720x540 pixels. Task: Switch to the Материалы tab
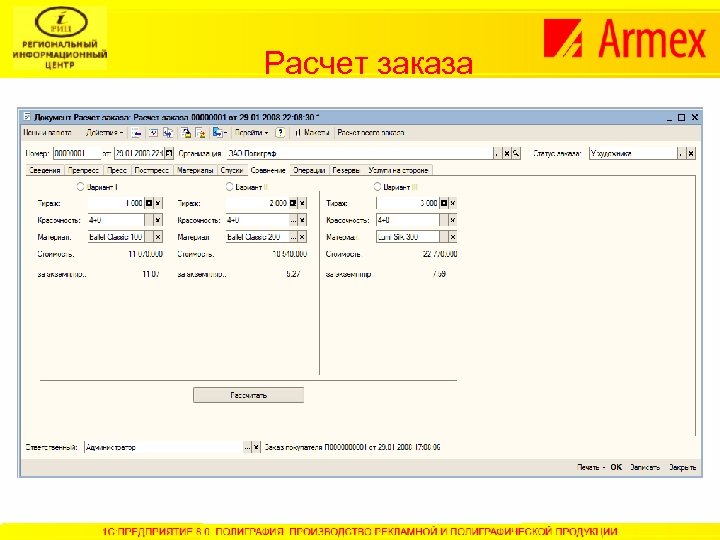coord(195,170)
